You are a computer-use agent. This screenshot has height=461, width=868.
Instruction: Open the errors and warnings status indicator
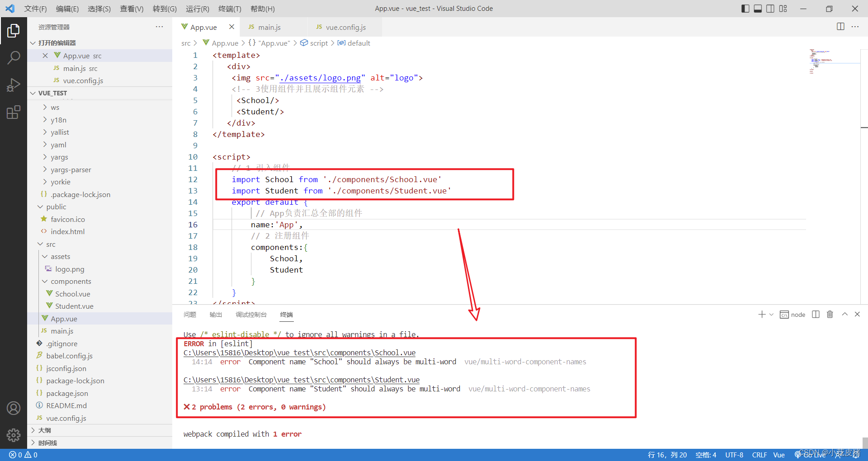(24, 455)
